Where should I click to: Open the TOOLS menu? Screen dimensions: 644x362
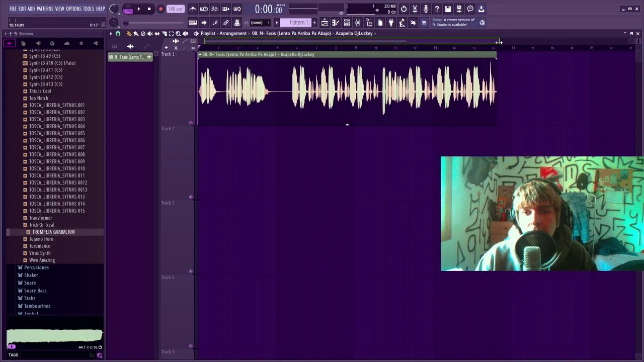(89, 9)
